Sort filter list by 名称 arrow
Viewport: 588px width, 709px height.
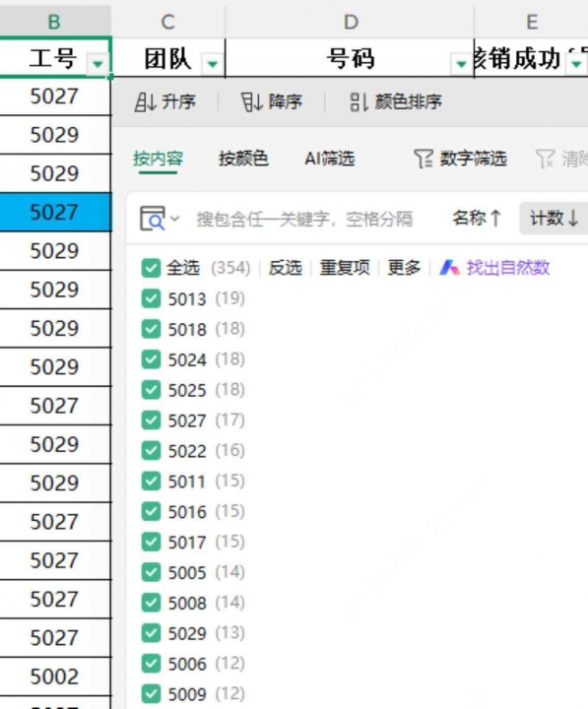point(477,219)
